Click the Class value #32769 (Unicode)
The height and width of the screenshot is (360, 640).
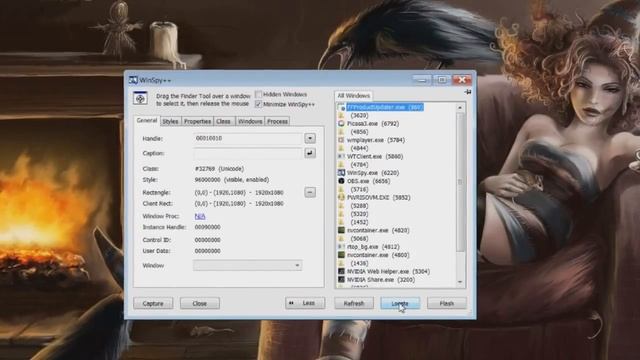click(x=220, y=169)
